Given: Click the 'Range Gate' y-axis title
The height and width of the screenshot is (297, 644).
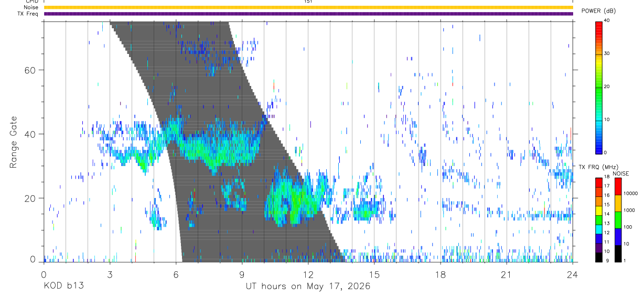Looking at the screenshot, I should [x=14, y=142].
